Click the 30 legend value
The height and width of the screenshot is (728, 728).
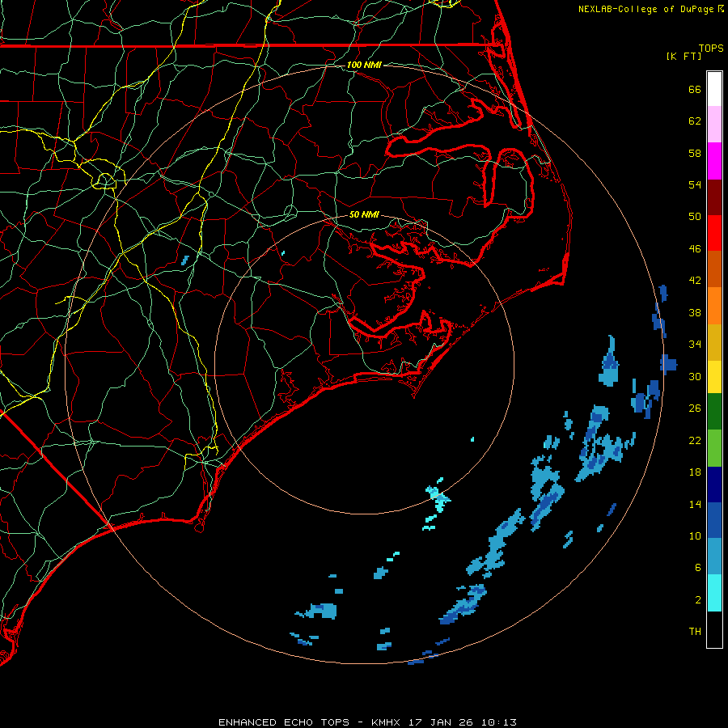(x=695, y=376)
